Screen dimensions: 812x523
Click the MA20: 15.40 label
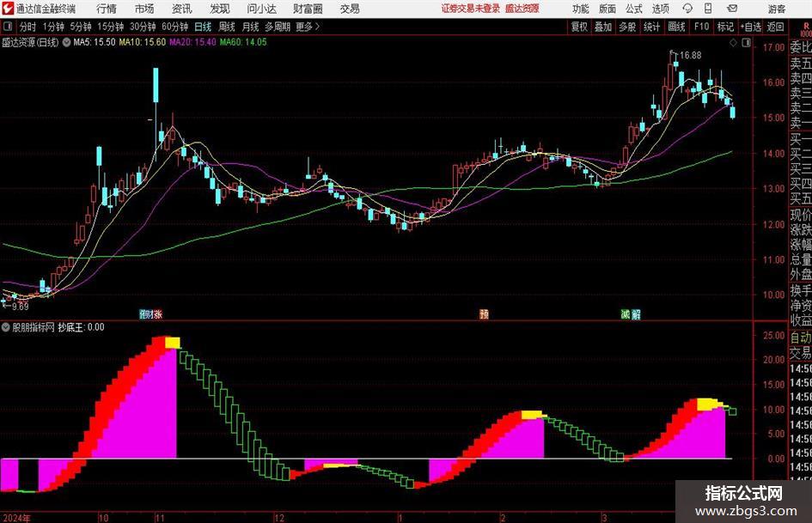[192, 42]
